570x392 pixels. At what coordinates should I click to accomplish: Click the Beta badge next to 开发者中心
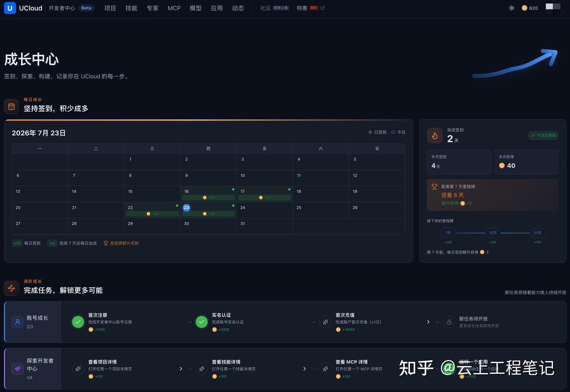click(86, 8)
